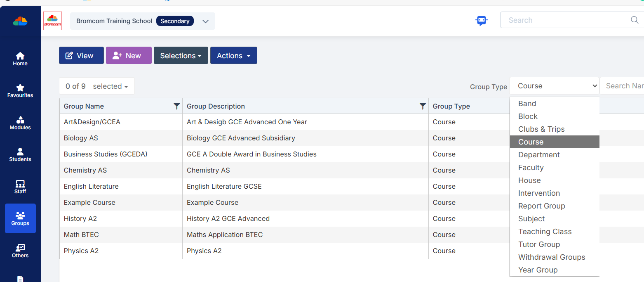This screenshot has height=282, width=644.
Task: Open the Modules sidebar icon
Action: (20, 123)
